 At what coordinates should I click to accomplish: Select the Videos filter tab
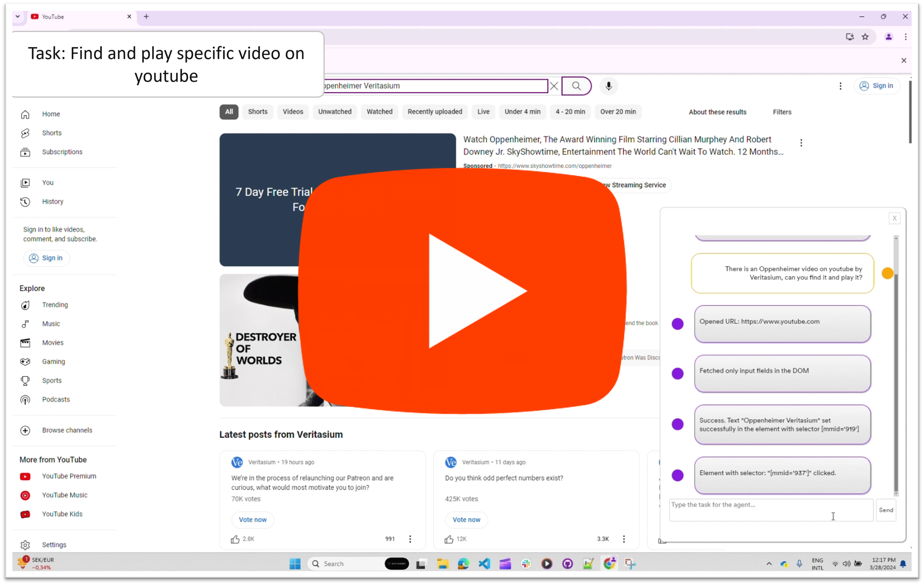tap(293, 111)
